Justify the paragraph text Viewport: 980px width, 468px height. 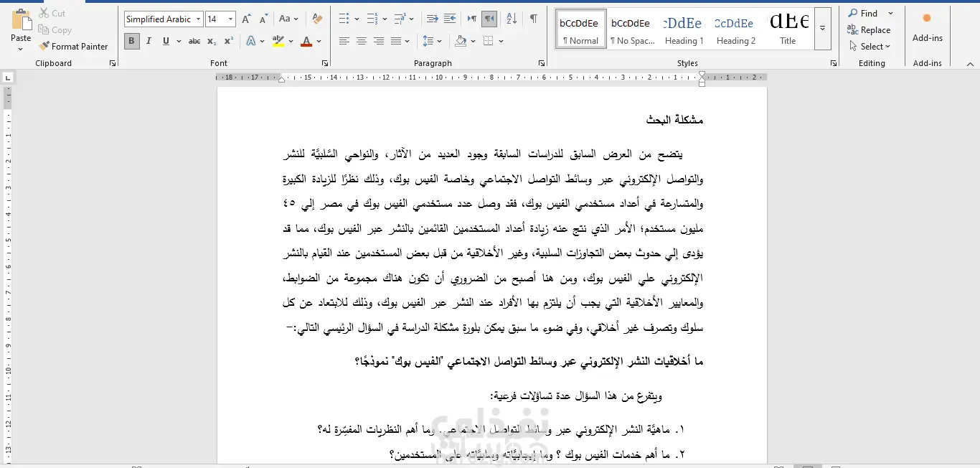(x=395, y=41)
